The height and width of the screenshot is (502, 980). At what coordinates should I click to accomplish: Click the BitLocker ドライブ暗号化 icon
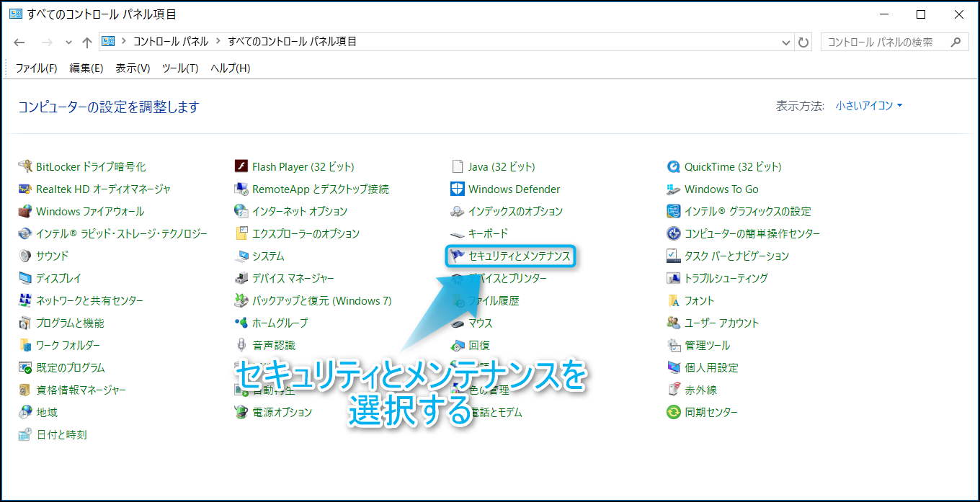(x=25, y=167)
